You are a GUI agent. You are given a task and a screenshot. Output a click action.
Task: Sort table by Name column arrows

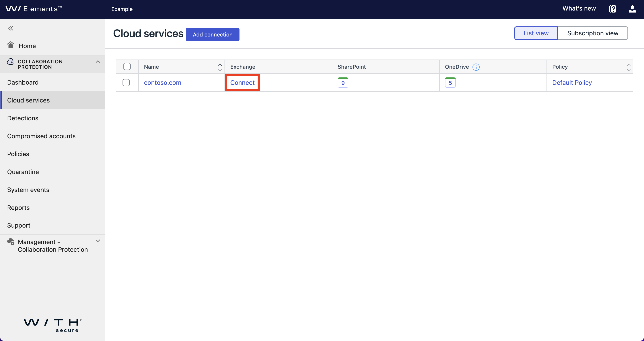click(x=220, y=67)
